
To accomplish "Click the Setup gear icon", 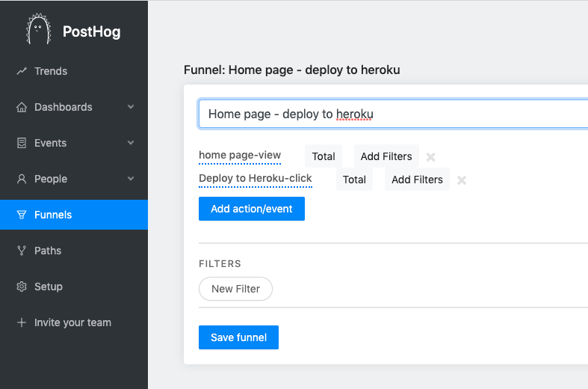I will click(x=22, y=287).
